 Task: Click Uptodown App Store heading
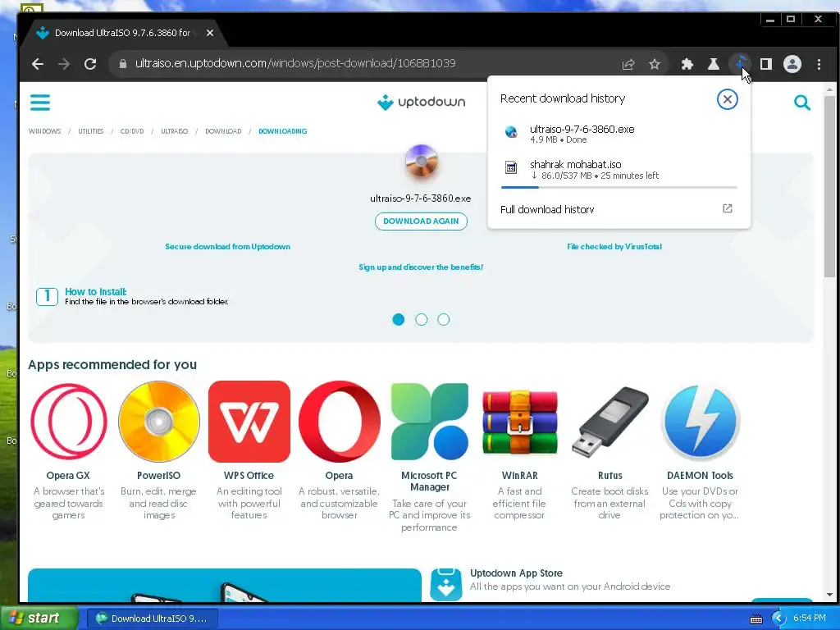pyautogui.click(x=516, y=573)
